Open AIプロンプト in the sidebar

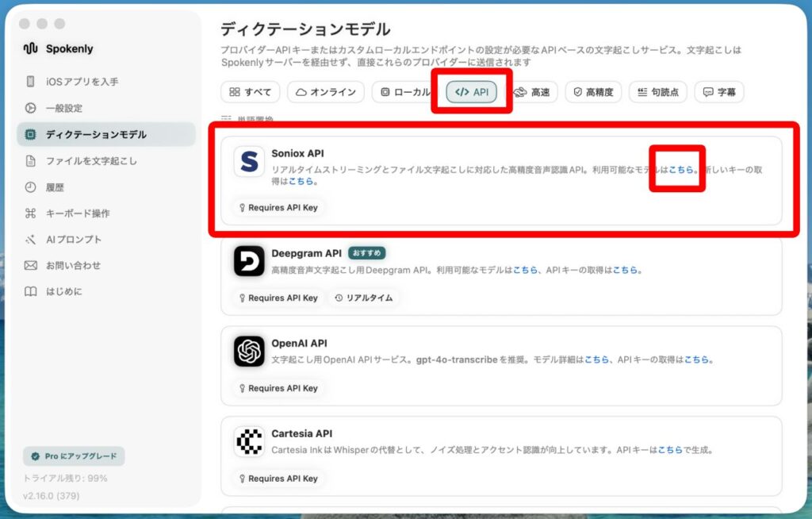coord(73,240)
